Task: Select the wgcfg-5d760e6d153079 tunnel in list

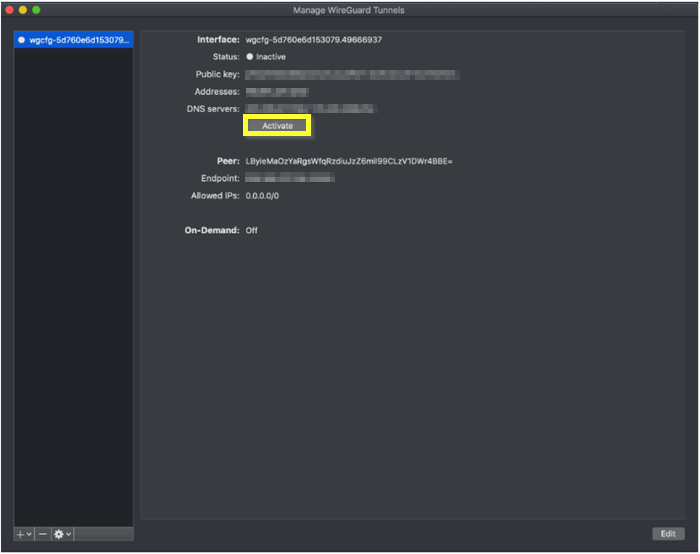Action: click(79, 40)
